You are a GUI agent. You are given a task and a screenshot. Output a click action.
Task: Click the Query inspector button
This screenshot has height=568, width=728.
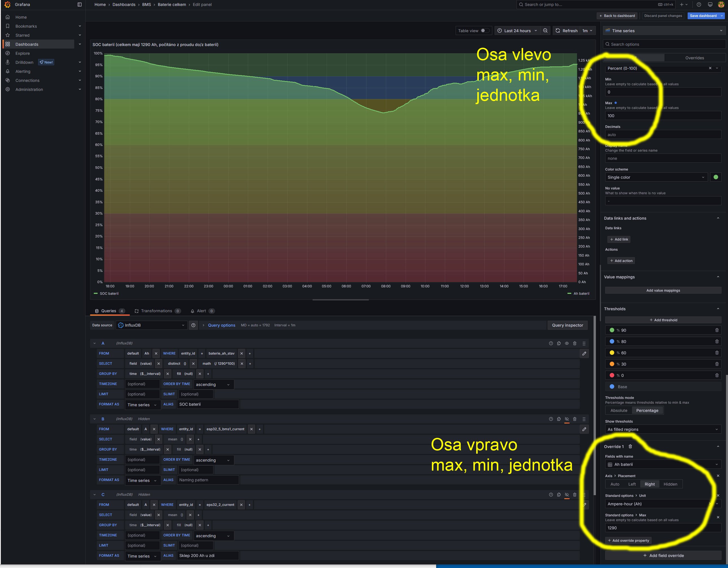(567, 325)
